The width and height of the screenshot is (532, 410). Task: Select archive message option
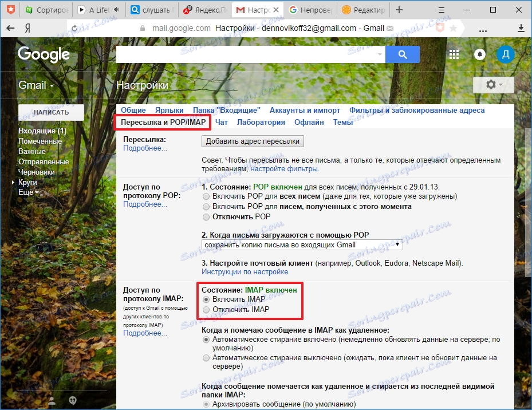(x=206, y=404)
